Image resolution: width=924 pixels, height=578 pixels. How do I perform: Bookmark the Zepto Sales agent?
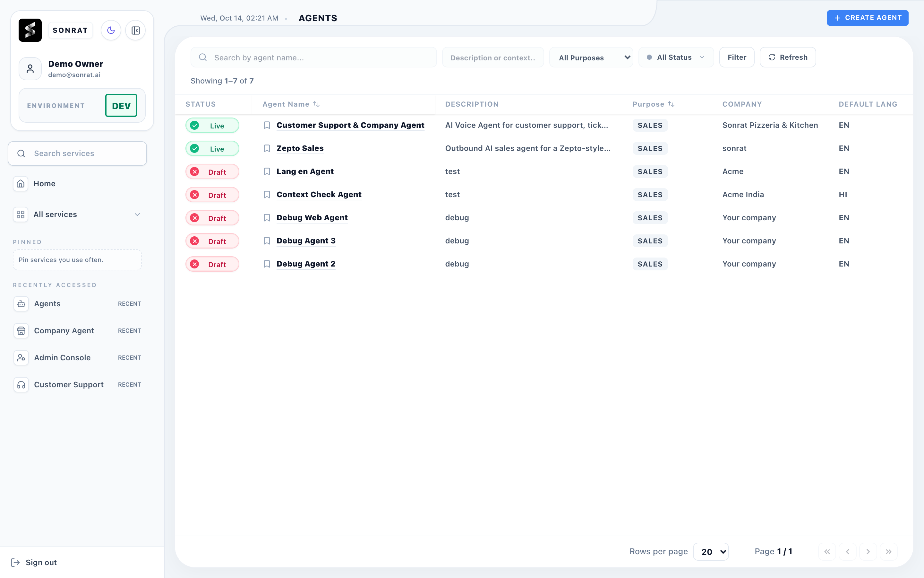click(x=267, y=148)
